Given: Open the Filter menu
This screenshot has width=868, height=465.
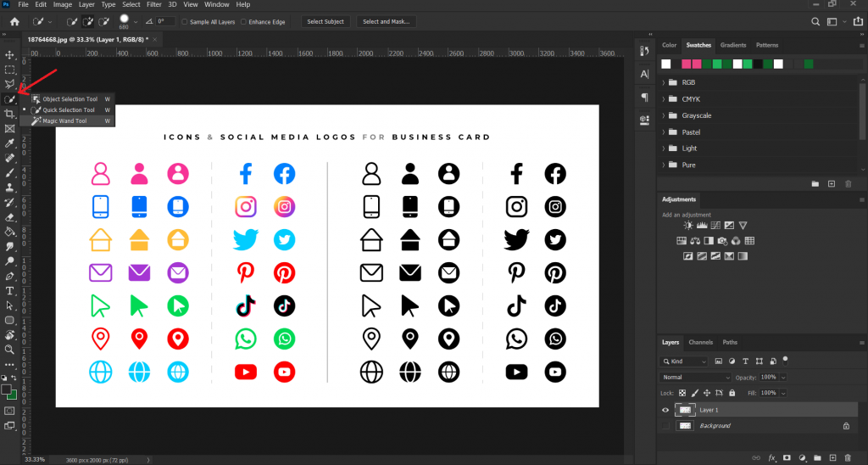Looking at the screenshot, I should (x=154, y=4).
